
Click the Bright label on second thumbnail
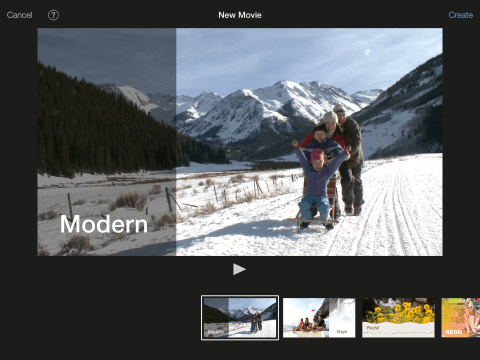coord(342,332)
